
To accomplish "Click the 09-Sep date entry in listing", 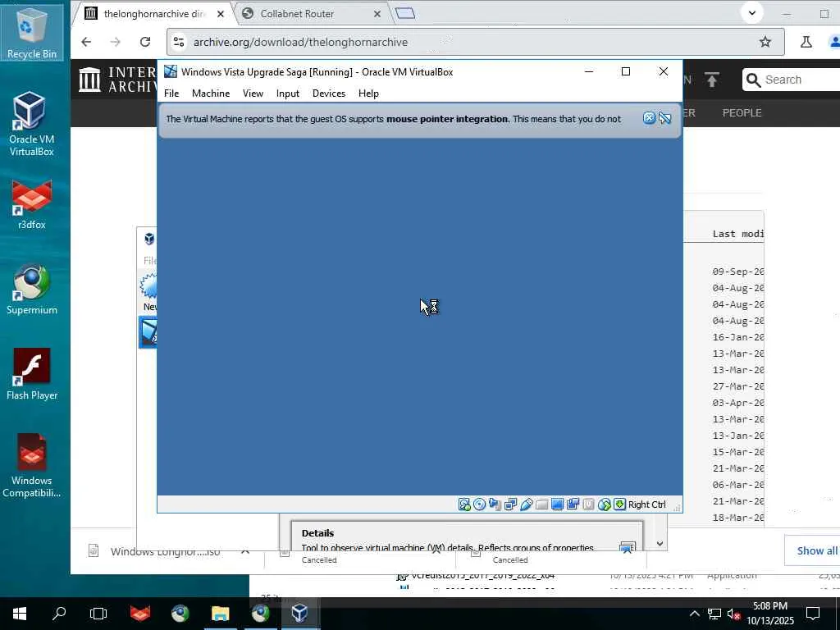I will point(737,272).
